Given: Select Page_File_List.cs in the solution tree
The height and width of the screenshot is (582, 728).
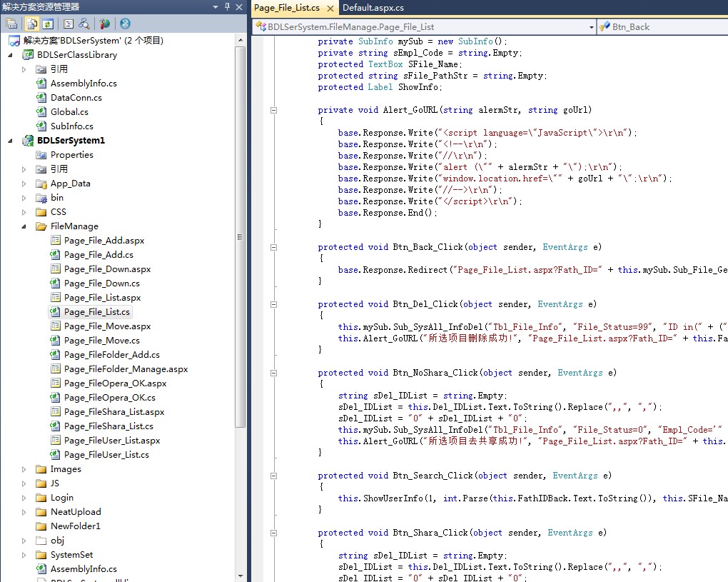Looking at the screenshot, I should click(x=96, y=311).
